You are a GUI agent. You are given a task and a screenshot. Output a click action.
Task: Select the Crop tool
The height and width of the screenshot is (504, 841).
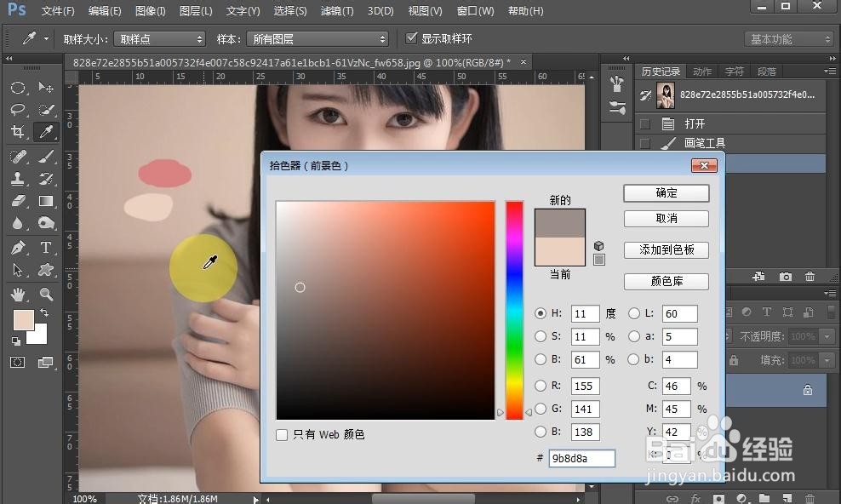pos(19,132)
